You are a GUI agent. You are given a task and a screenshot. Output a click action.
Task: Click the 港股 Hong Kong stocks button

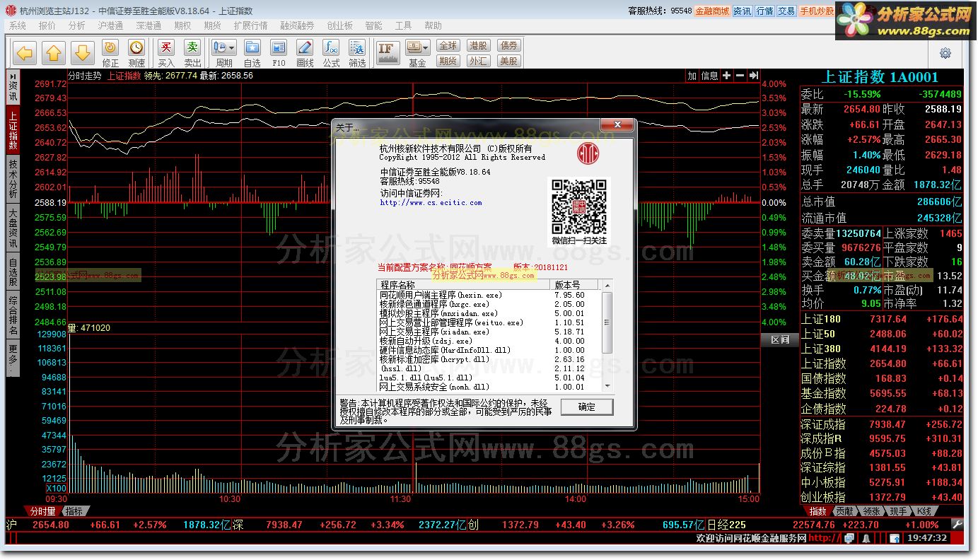pos(479,45)
